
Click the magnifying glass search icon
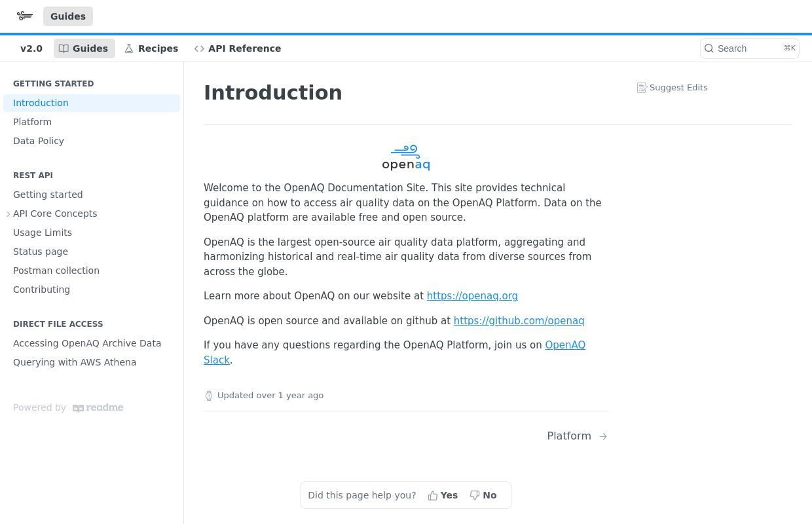(x=709, y=48)
